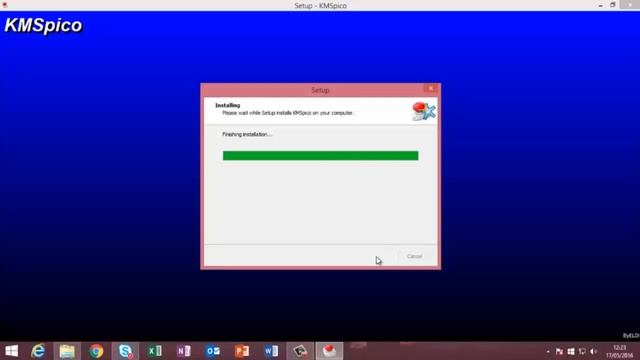Open PowerPoint from the taskbar
This screenshot has width=640, height=360.
pos(242,351)
